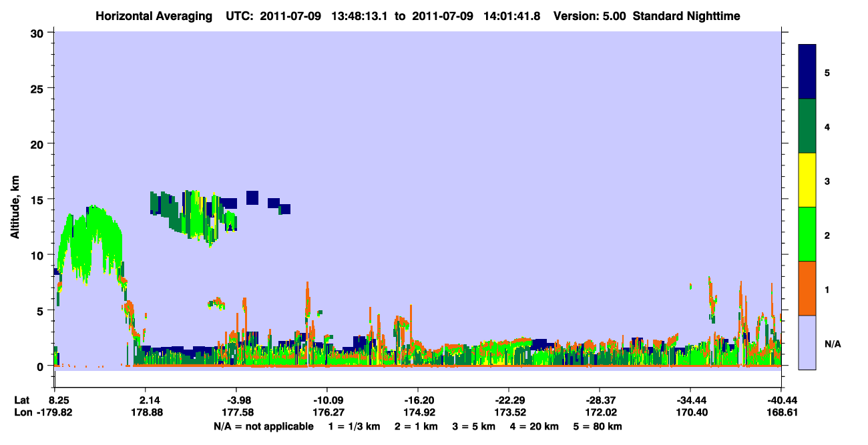Click the longitude value 177.58
The height and width of the screenshot is (445, 868).
click(236, 413)
